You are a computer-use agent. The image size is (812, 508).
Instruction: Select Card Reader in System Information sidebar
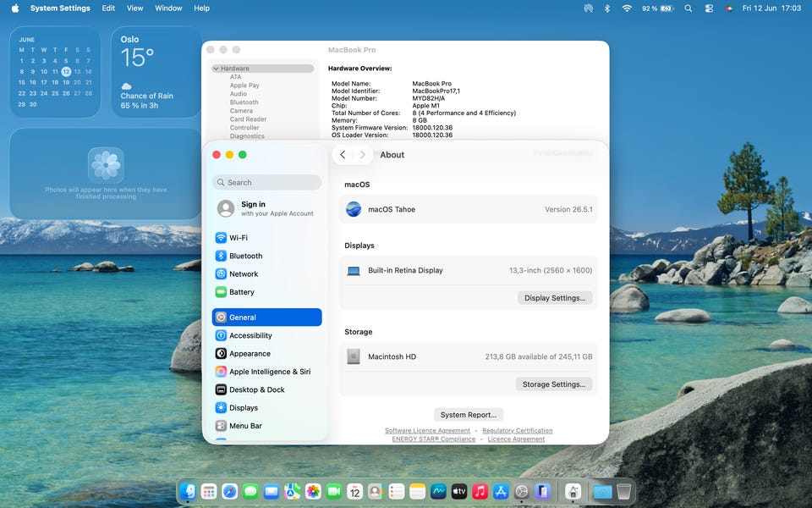click(248, 119)
